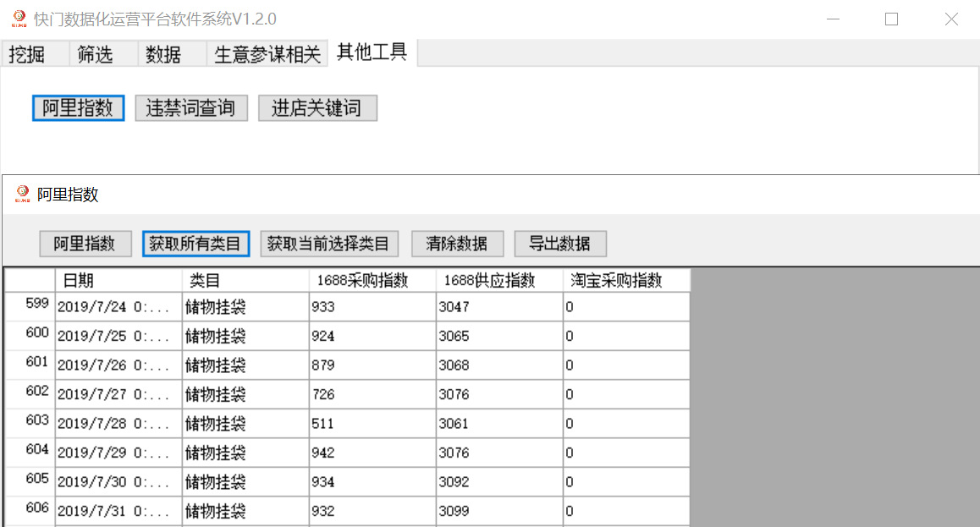980x527 pixels.
Task: Go to the 生意参谋相关 tab
Action: [267, 53]
